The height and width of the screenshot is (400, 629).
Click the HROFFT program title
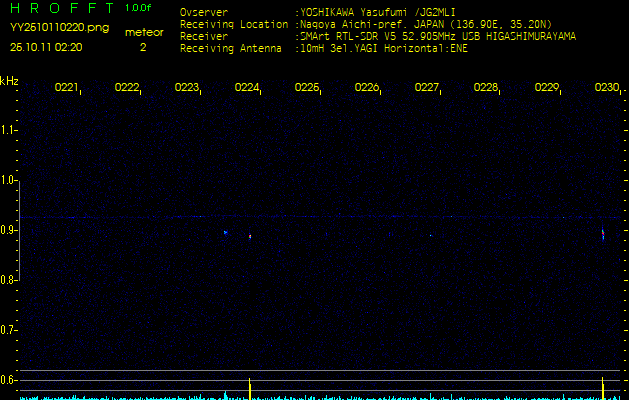point(61,8)
